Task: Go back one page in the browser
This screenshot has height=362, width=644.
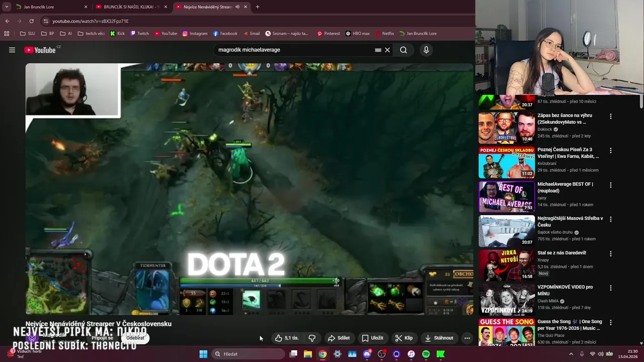Action: (7, 21)
